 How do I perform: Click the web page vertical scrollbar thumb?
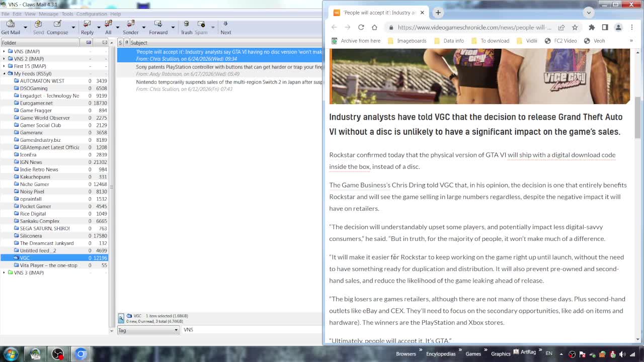pos(637,117)
